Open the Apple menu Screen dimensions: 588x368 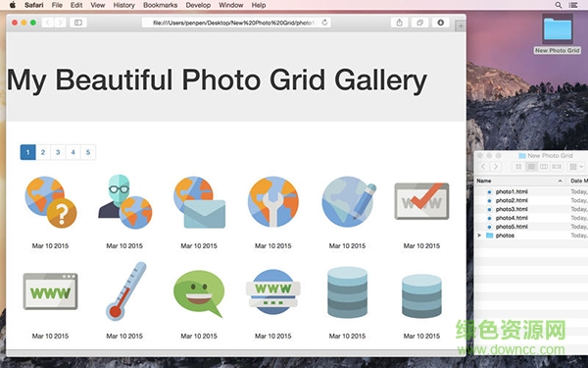(13, 5)
